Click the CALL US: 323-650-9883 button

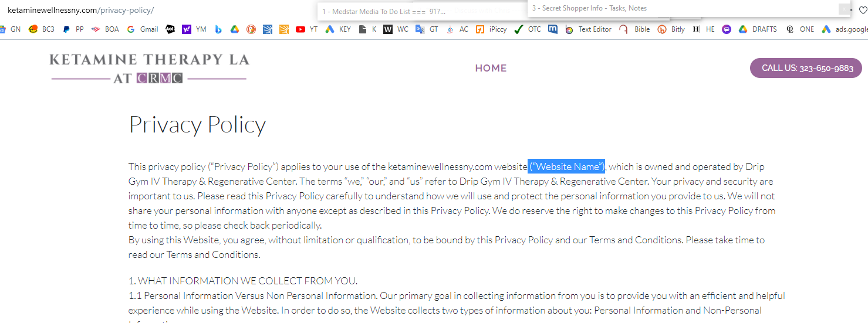[808, 68]
